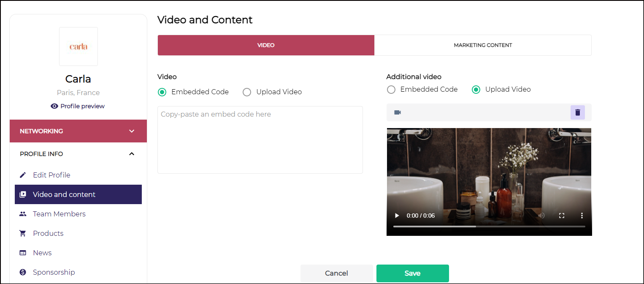This screenshot has height=284, width=644.
Task: Switch to the Marketing Content tab
Action: click(x=483, y=45)
